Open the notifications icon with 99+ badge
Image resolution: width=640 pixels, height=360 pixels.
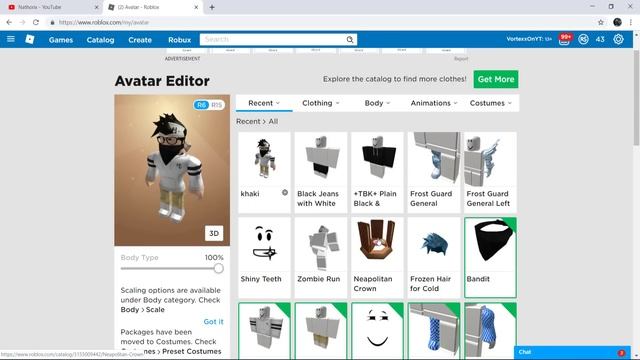(564, 40)
